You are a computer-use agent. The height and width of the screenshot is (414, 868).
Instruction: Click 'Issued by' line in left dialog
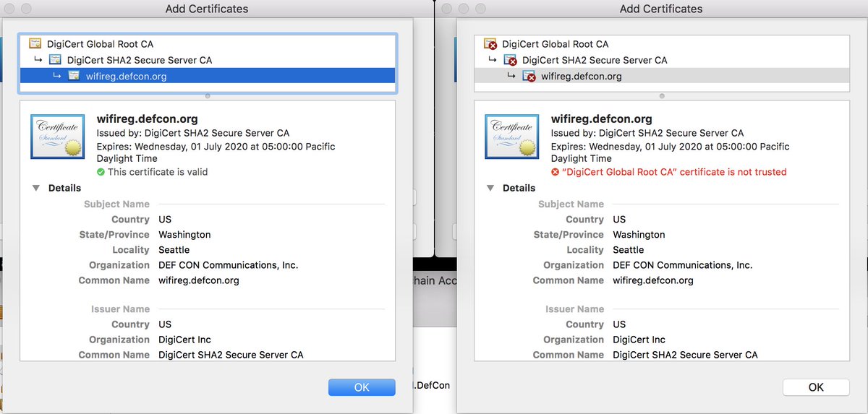[x=193, y=133]
